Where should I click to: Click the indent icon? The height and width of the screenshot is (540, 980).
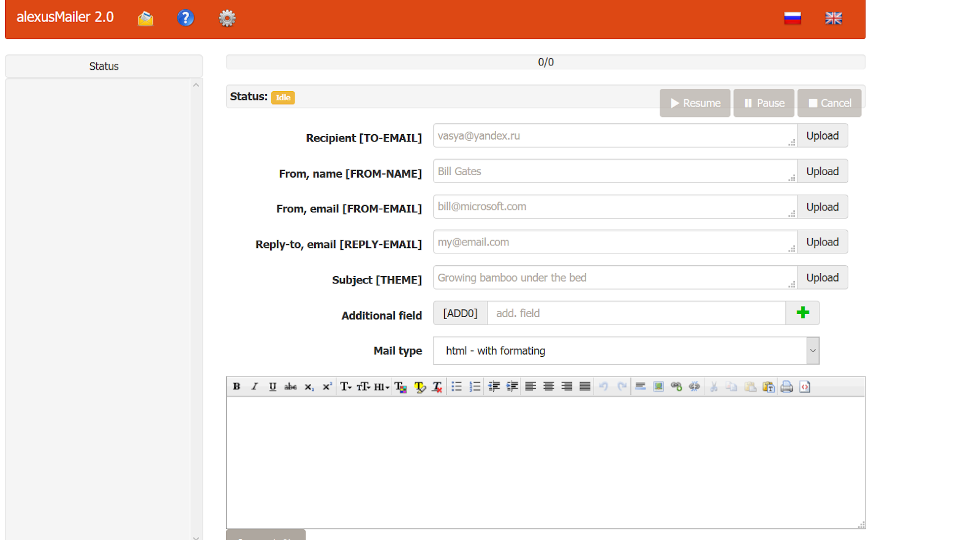512,386
